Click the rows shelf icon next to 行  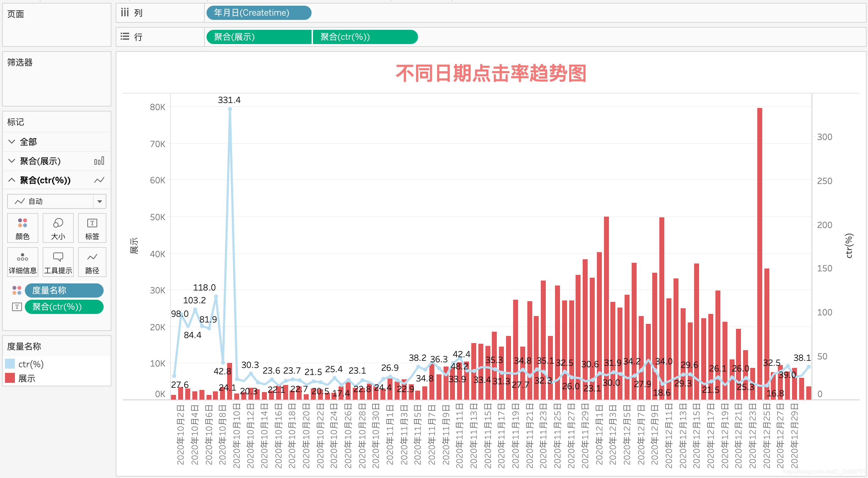coord(125,37)
